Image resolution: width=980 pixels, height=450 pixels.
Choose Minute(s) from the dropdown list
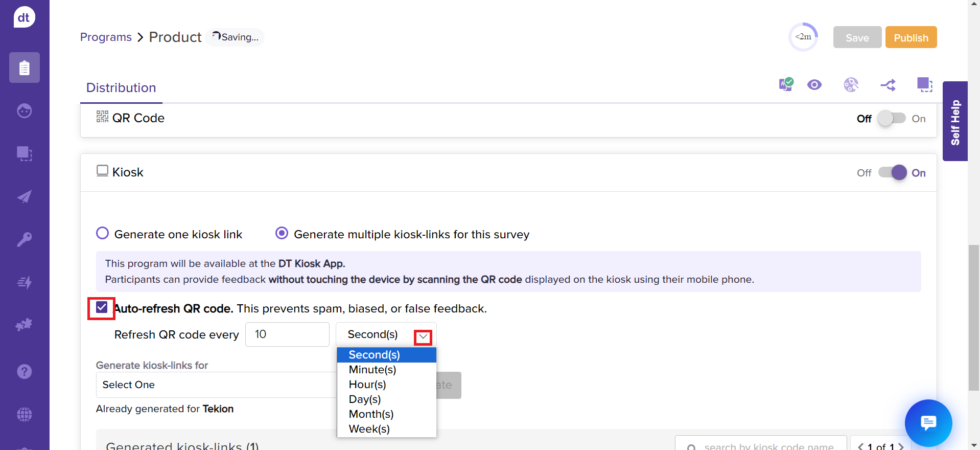coord(372,370)
